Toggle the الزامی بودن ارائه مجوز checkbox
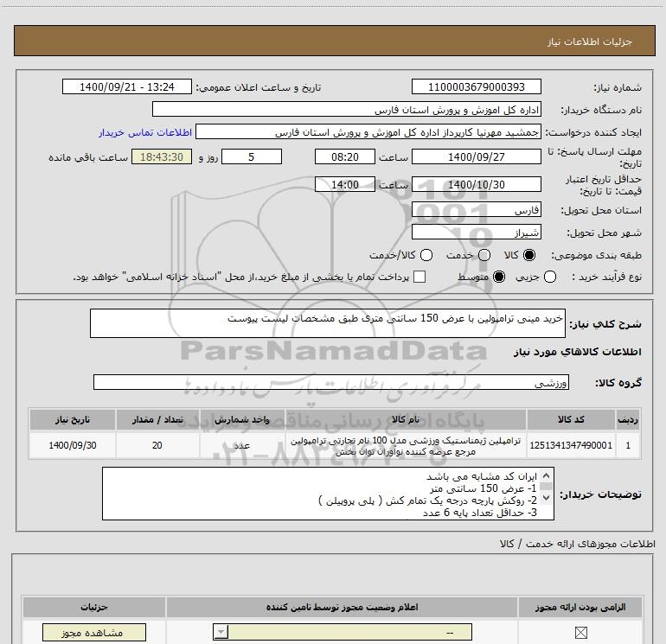The width and height of the screenshot is (666, 644). coord(580,633)
